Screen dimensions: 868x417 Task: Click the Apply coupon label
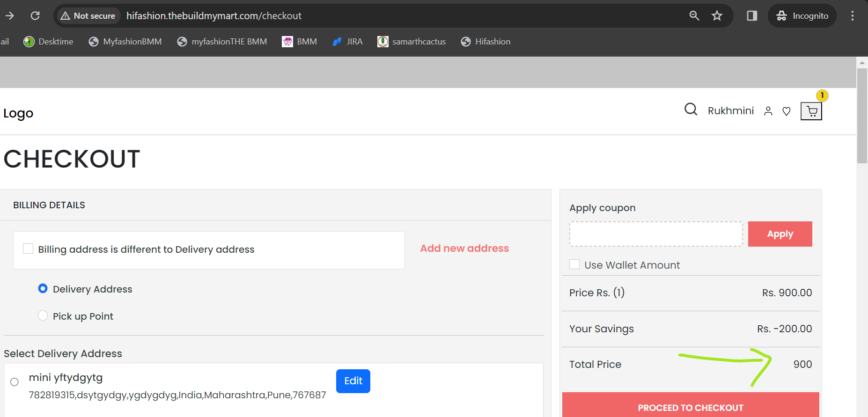603,208
